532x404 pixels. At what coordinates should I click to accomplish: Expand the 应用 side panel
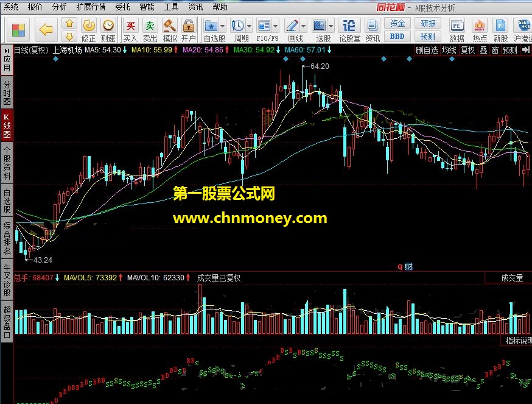pos(7,60)
